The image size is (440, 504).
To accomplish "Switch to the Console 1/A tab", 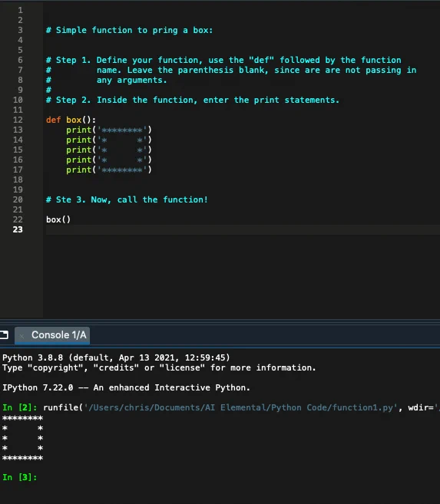I will pyautogui.click(x=52, y=335).
